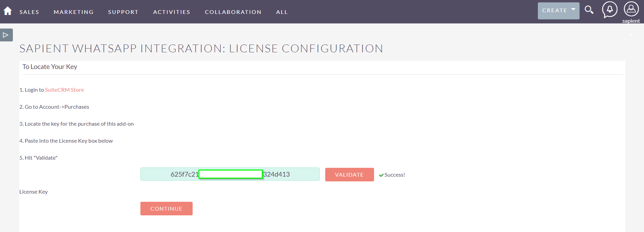
Task: Open the notifications bell icon
Action: click(609, 9)
